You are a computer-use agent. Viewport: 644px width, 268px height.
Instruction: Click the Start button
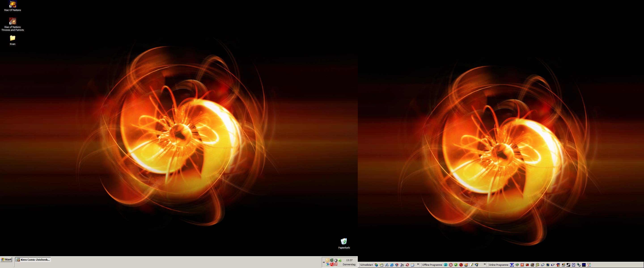click(6, 260)
